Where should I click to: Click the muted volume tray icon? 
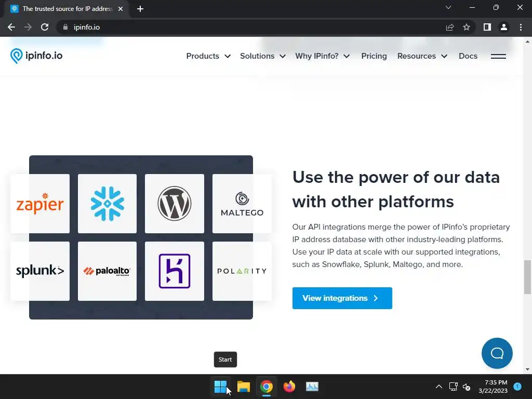click(x=467, y=387)
